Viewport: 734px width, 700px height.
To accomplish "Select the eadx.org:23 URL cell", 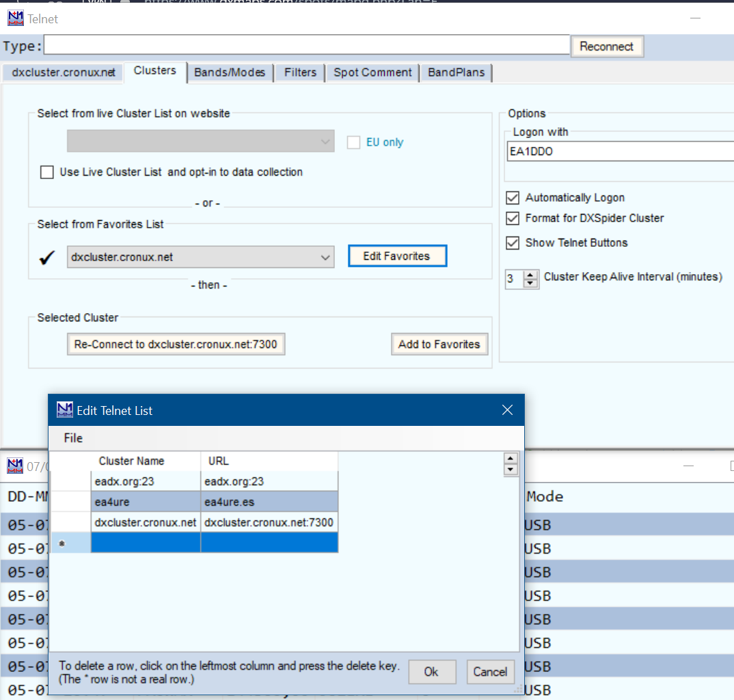I will coord(269,481).
